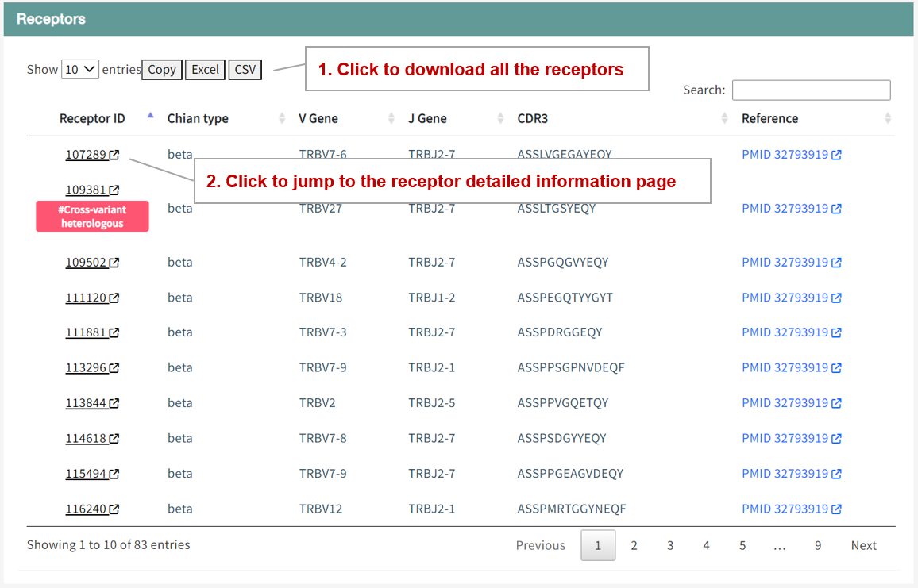Click into the Search input field
Screen dimensions: 918x588
pos(811,90)
